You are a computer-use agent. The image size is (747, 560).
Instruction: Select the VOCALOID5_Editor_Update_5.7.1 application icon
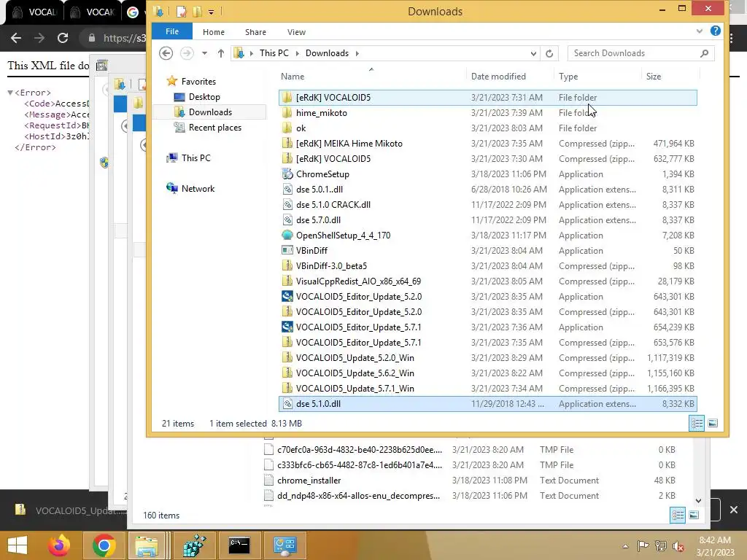tap(287, 327)
